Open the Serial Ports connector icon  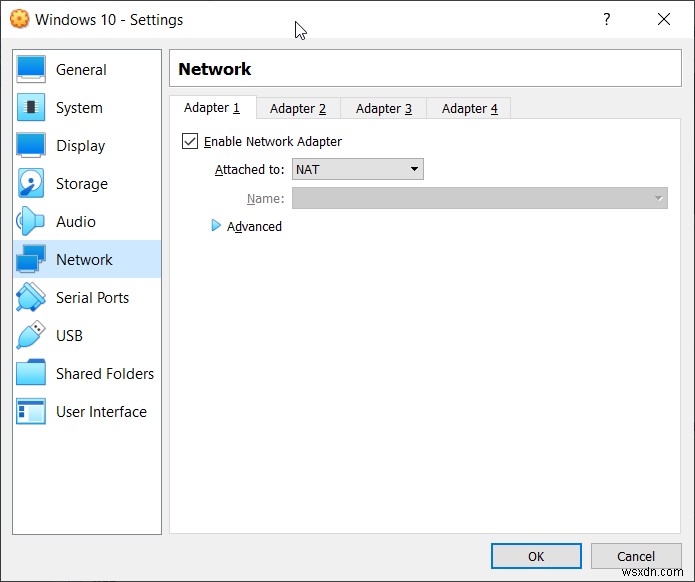click(31, 297)
